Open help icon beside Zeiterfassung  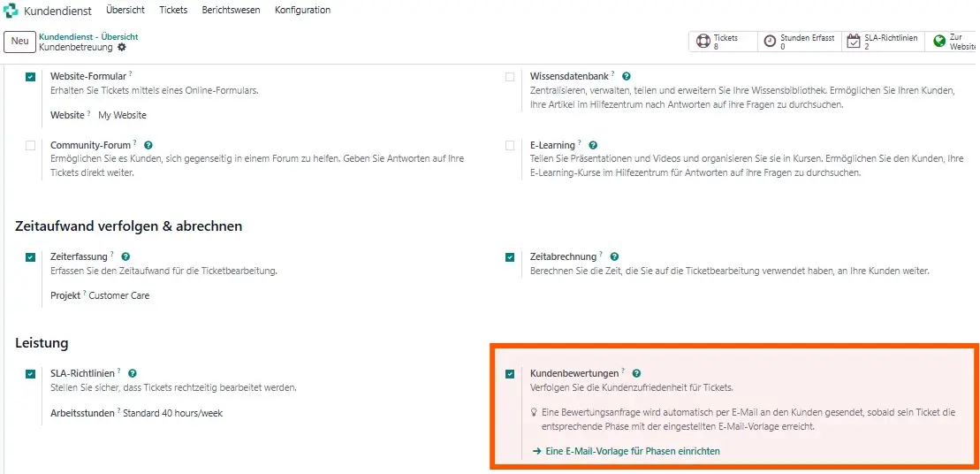125,256
